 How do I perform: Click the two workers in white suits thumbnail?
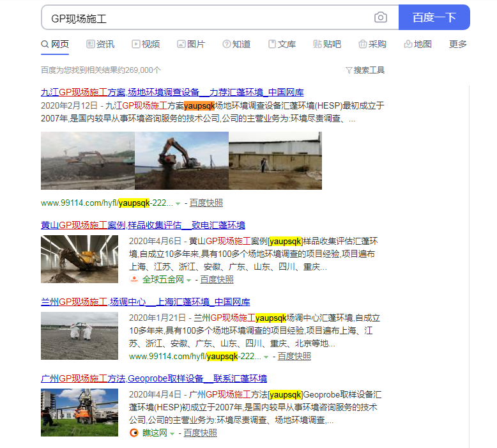click(x=80, y=336)
